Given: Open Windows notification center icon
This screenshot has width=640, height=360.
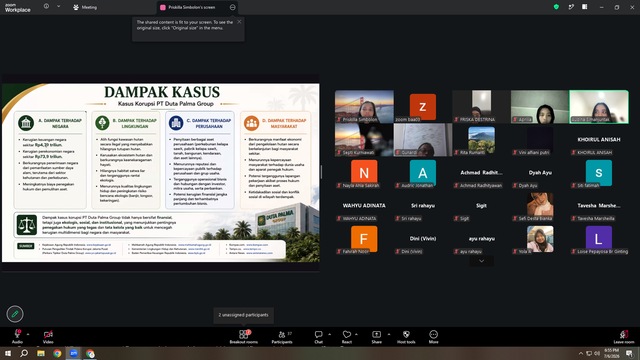Looking at the screenshot, I should pyautogui.click(x=629, y=353).
